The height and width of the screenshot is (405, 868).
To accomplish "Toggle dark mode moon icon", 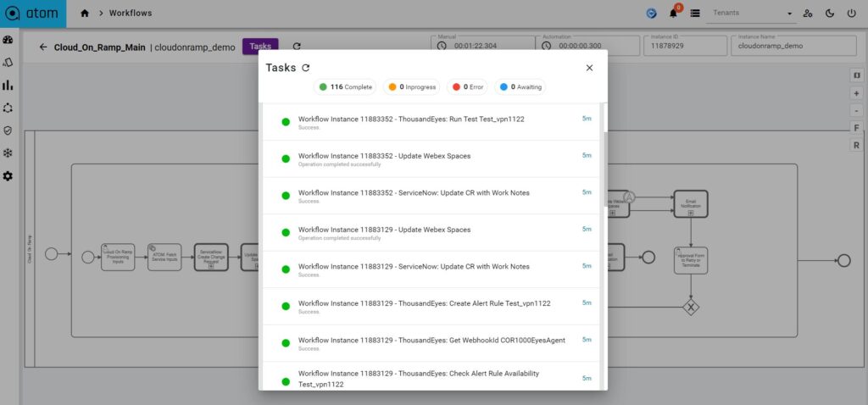I will [829, 14].
